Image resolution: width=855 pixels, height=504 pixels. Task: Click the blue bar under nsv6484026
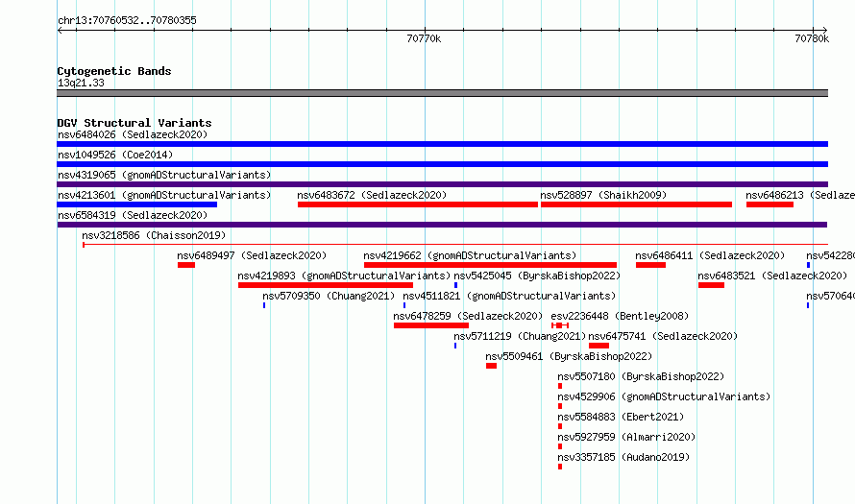tap(442, 144)
